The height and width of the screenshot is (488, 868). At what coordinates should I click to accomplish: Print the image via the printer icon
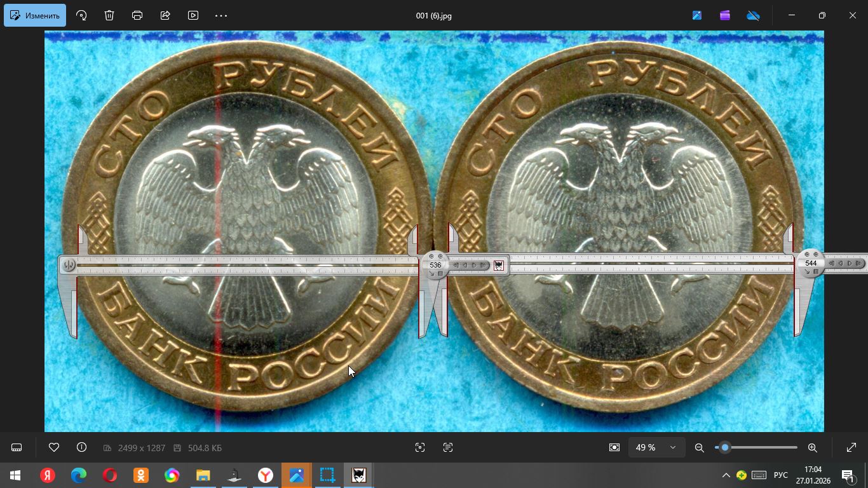137,15
